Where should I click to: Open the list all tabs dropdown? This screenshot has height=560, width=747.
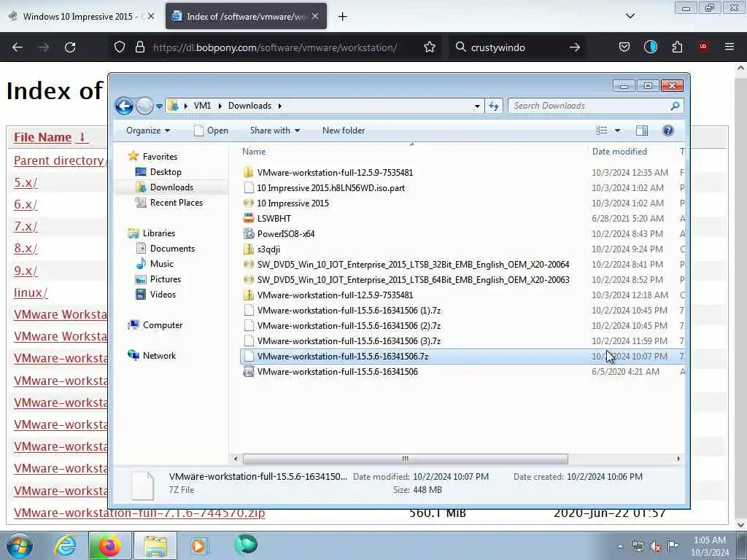[x=630, y=16]
